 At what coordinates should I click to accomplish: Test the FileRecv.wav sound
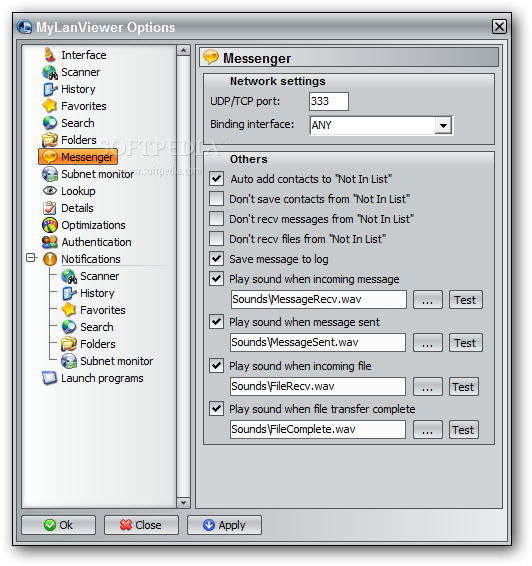pos(464,387)
